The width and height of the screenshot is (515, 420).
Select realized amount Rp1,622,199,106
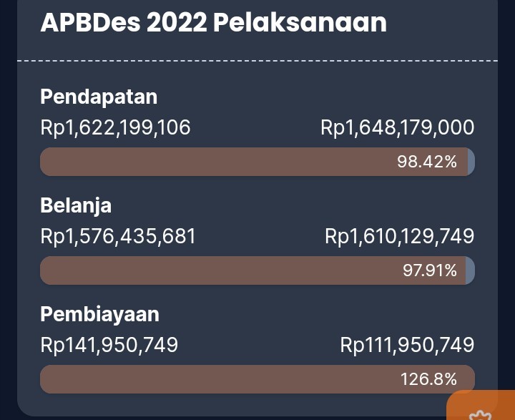115,127
